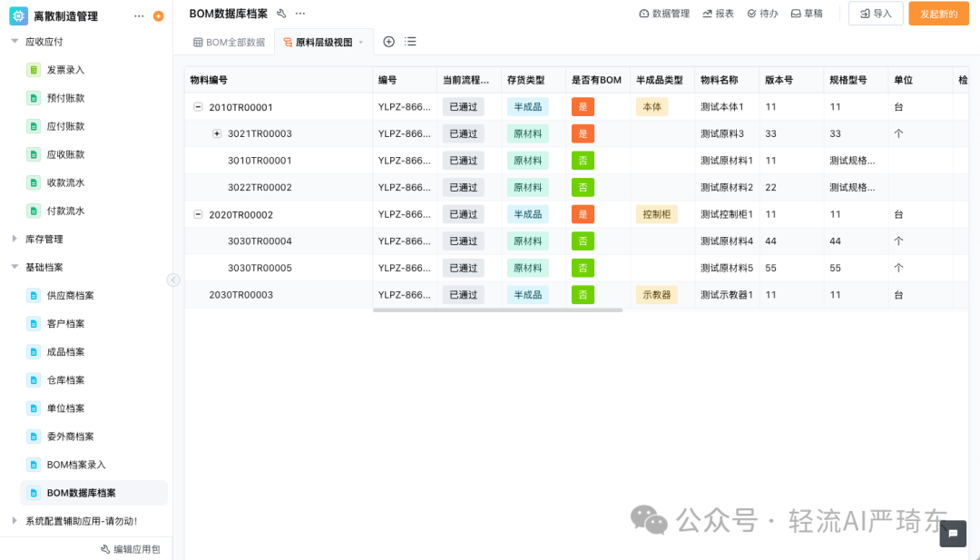Open the view field settings list icon
Image resolution: width=980 pixels, height=560 pixels.
pos(410,41)
